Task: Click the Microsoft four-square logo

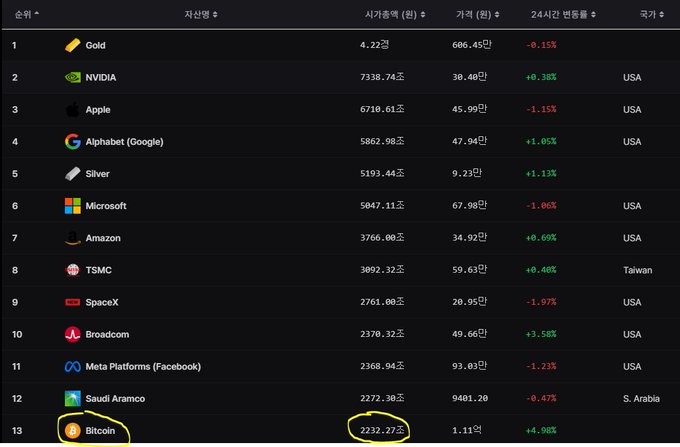Action: (x=72, y=206)
